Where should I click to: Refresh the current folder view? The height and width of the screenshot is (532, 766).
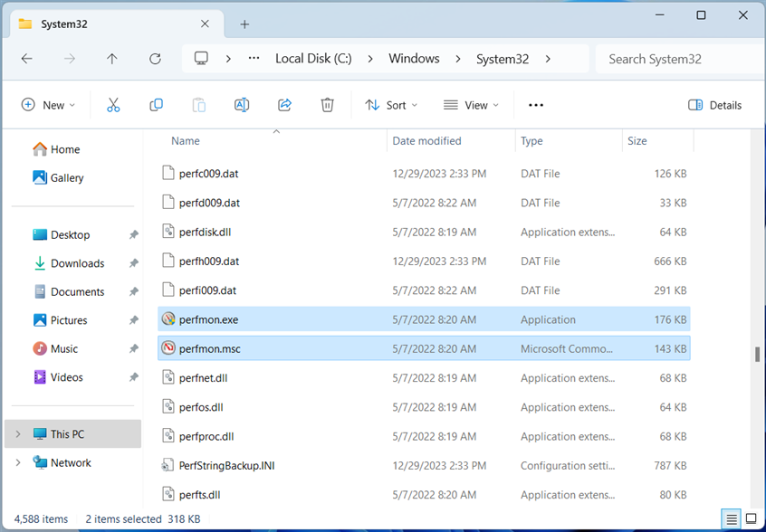tap(155, 59)
